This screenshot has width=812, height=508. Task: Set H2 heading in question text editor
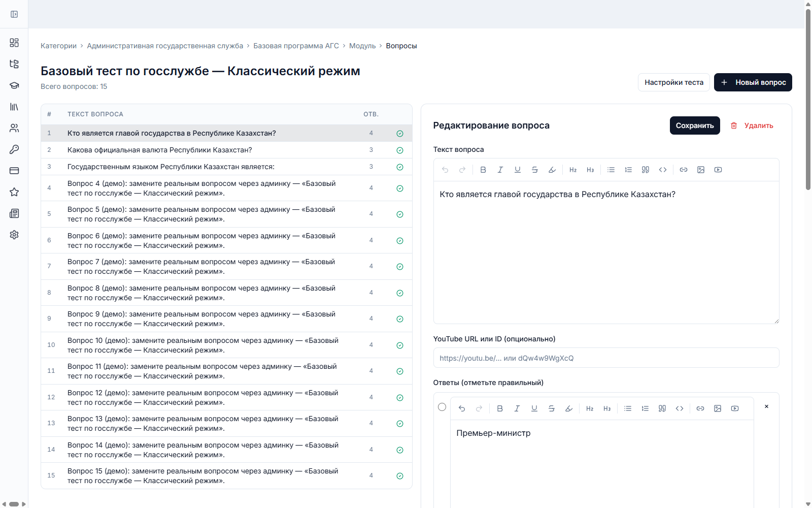[x=573, y=170]
